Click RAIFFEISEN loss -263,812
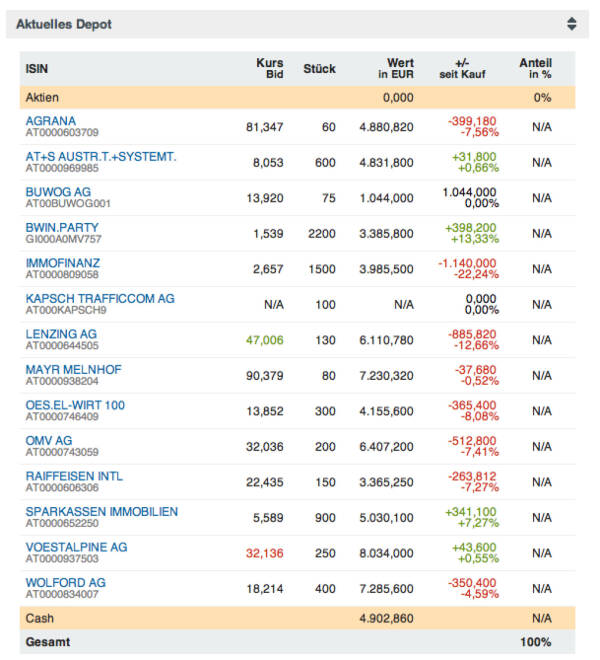Screen dimensions: 600x660 coord(472,476)
